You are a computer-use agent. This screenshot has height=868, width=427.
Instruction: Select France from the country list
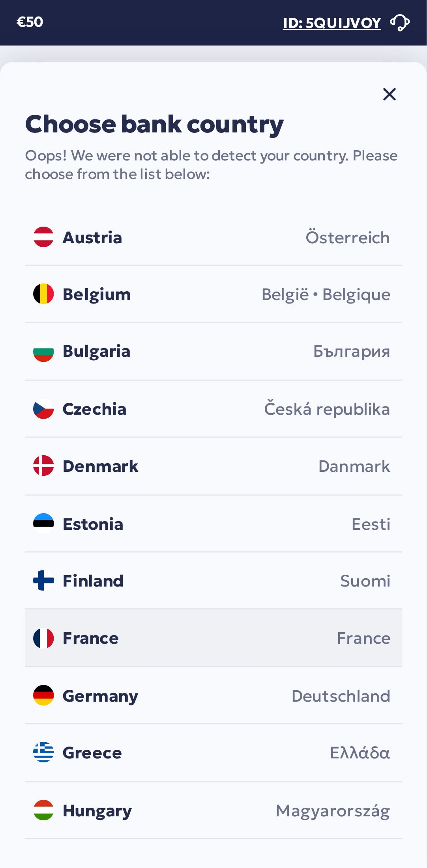pos(213,638)
